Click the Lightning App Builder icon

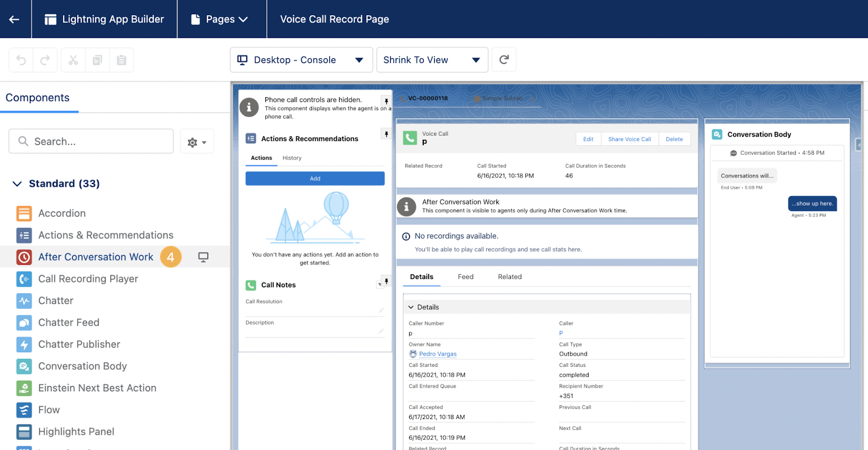[x=50, y=20]
